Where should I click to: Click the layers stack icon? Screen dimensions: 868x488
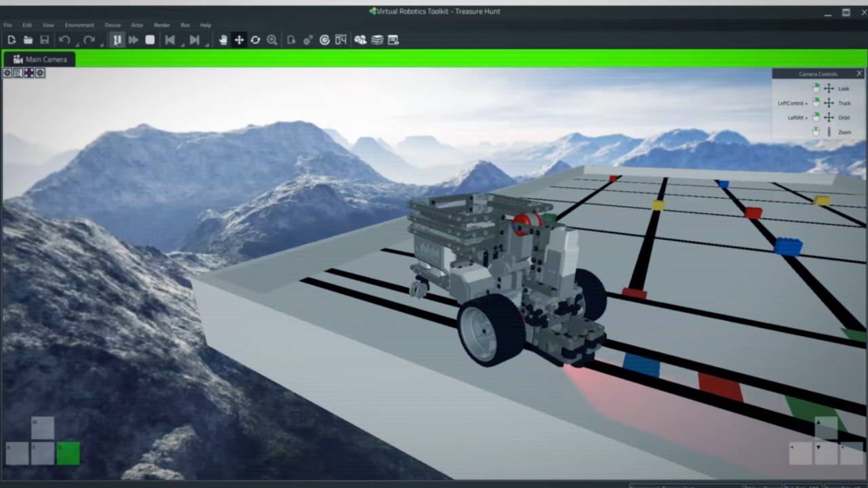(x=377, y=40)
